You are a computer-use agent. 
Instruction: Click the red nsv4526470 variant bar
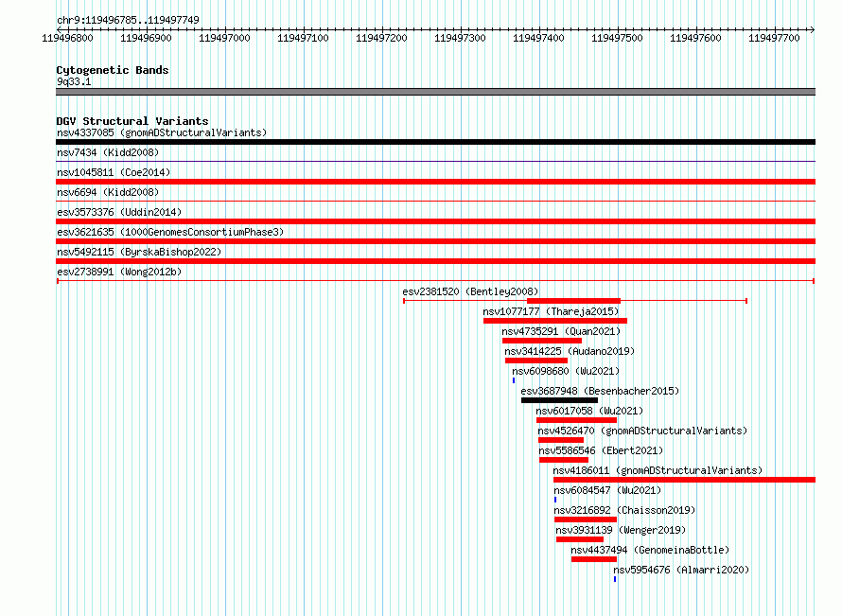561,440
